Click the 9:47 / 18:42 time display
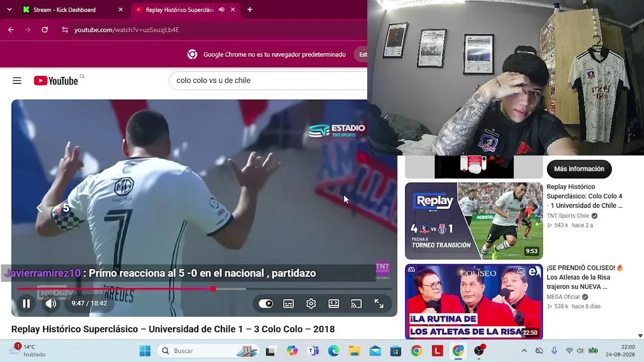 [89, 303]
